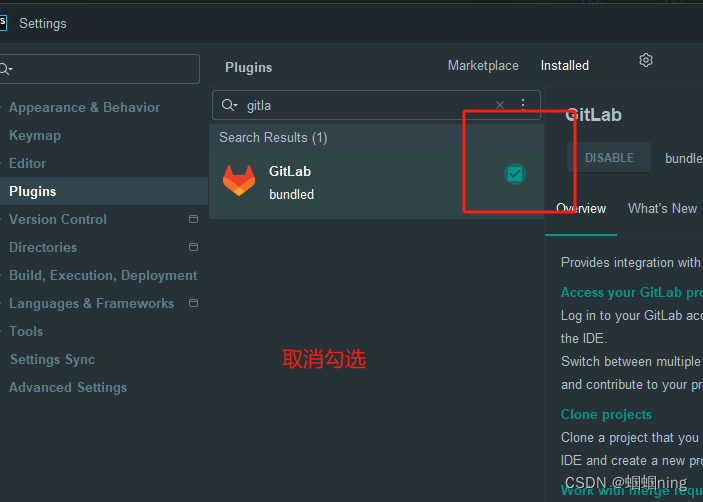
Task: Select Settings Sync entry
Action: [x=52, y=359]
